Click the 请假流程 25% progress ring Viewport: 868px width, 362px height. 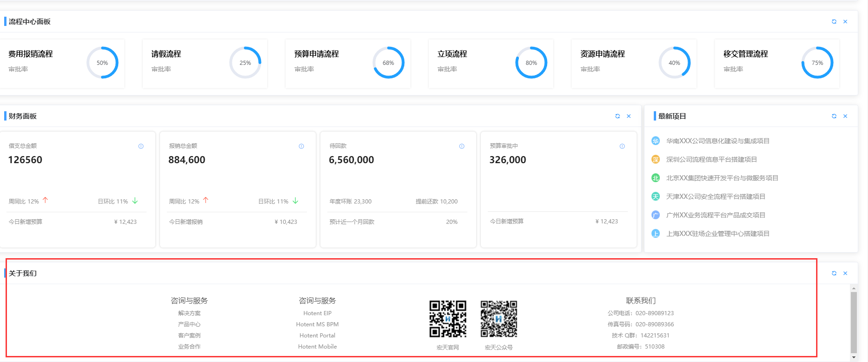245,63
